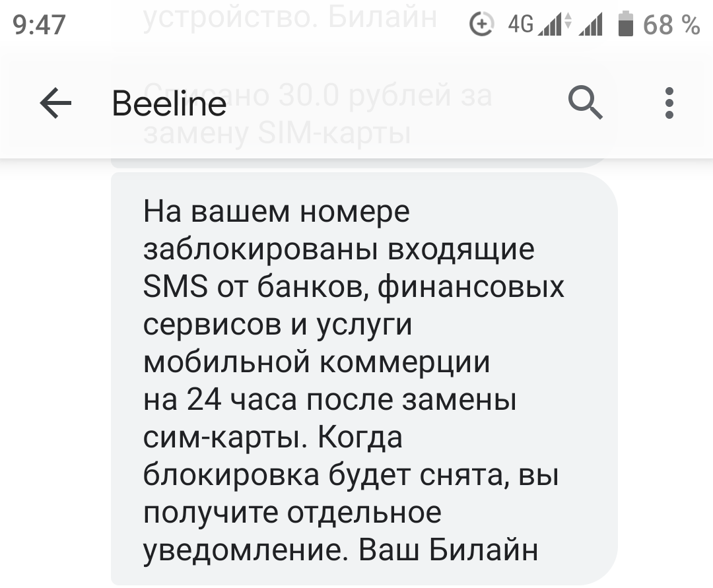
Task: Tap 'Ваш Билайн' signature at message end
Action: (449, 549)
